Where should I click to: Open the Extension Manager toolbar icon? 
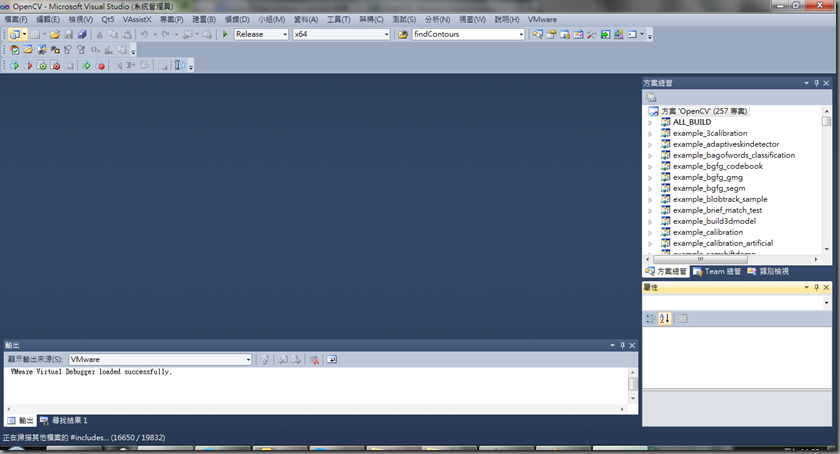tap(618, 34)
